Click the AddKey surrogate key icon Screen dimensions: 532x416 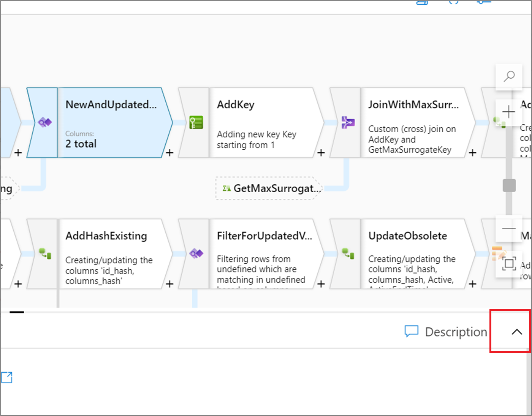pyautogui.click(x=196, y=122)
